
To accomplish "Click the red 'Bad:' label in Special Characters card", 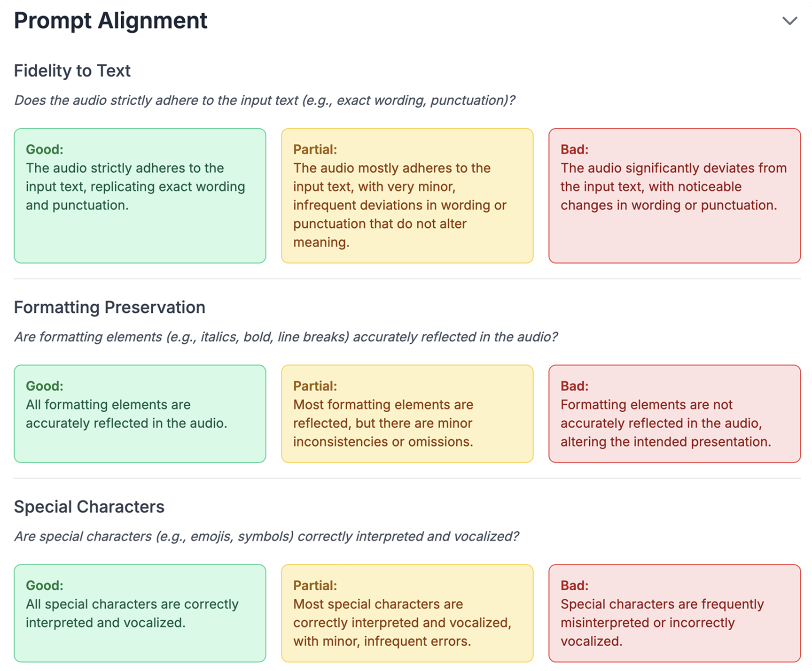I will click(574, 586).
